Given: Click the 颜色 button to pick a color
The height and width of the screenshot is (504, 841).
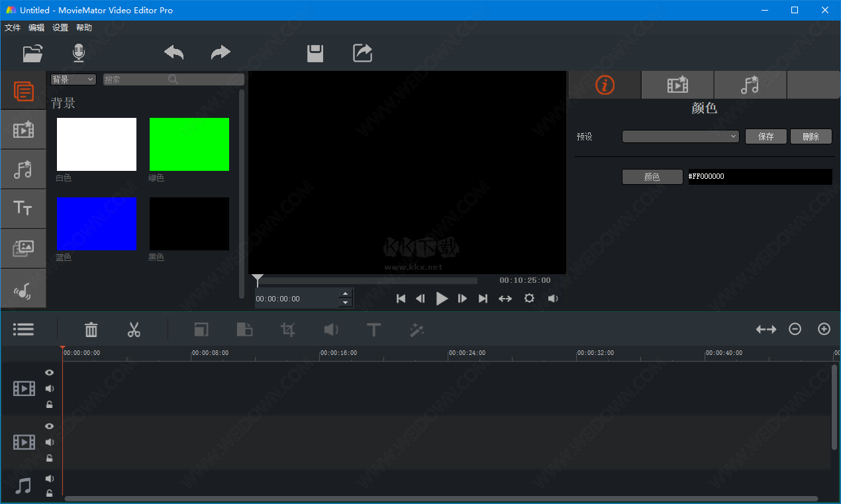Looking at the screenshot, I should tap(652, 177).
